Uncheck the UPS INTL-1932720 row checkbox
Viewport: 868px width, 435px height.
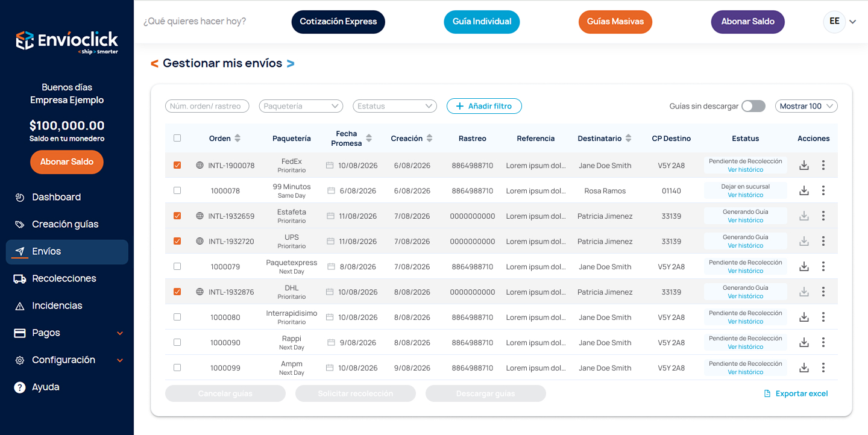click(177, 241)
